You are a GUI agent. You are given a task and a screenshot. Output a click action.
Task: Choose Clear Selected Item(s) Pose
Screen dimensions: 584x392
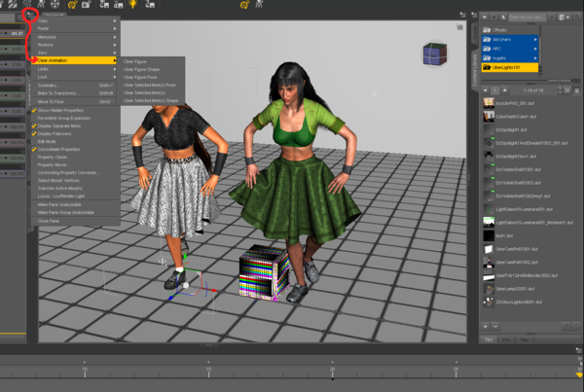[x=151, y=85]
